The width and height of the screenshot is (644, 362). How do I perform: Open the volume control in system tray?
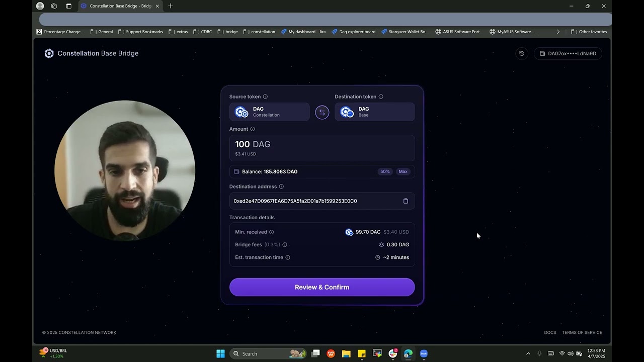click(570, 353)
